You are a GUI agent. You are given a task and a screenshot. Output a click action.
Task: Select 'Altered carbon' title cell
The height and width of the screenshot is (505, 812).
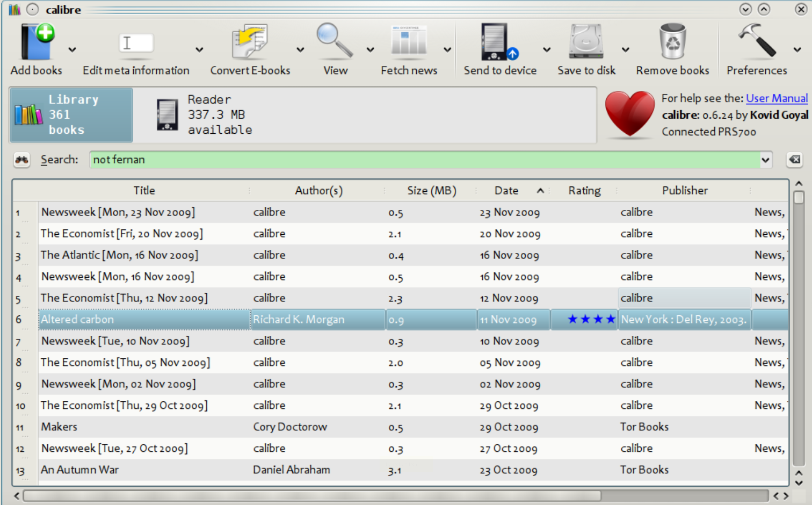click(144, 320)
